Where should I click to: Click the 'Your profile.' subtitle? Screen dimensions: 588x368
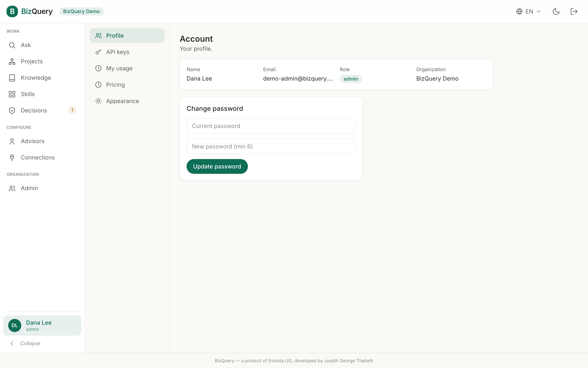click(x=196, y=49)
